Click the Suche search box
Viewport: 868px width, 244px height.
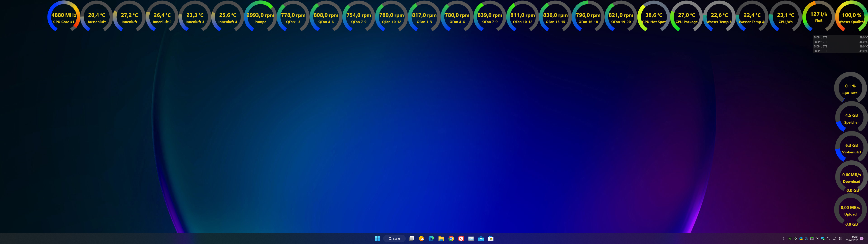pos(394,239)
